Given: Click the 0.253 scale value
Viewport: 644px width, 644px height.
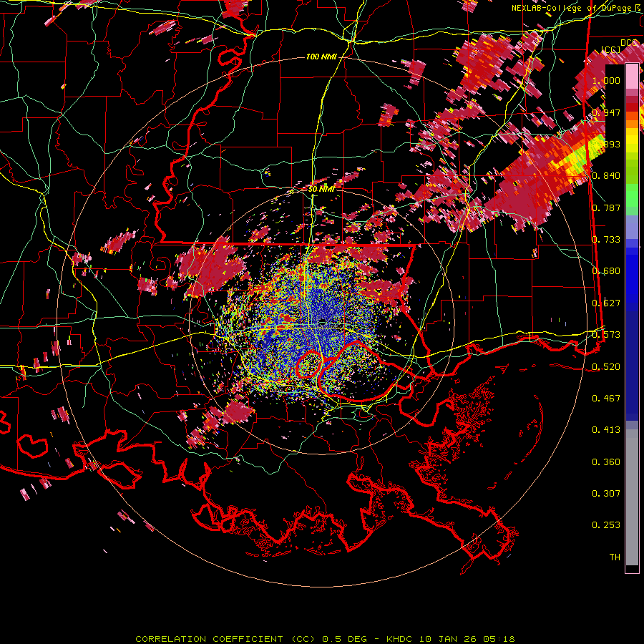Looking at the screenshot, I should 606,525.
